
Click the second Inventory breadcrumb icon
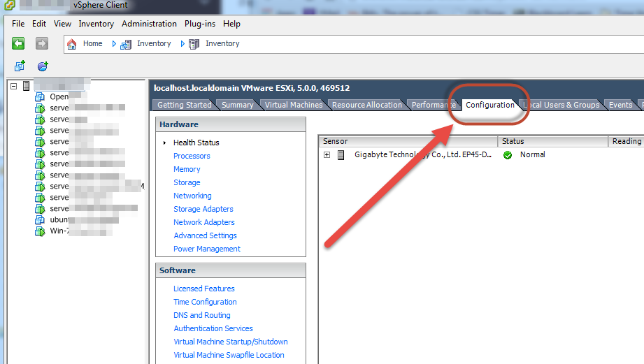(x=194, y=44)
